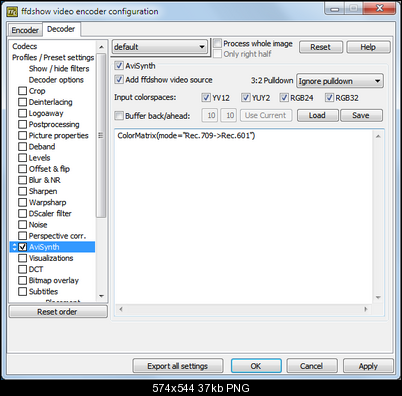Open the 3:2 Pulldown dropdown
Viewport: 402px width, 396px height.
click(x=340, y=81)
